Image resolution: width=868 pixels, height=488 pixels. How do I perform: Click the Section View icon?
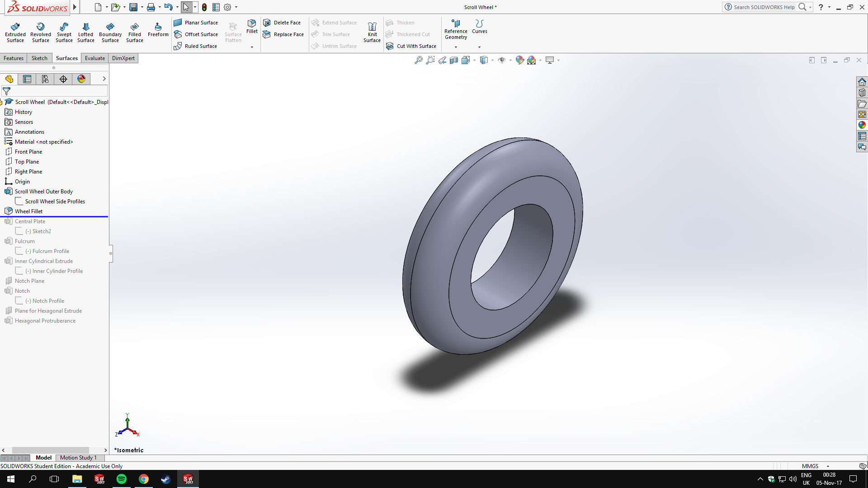click(454, 60)
